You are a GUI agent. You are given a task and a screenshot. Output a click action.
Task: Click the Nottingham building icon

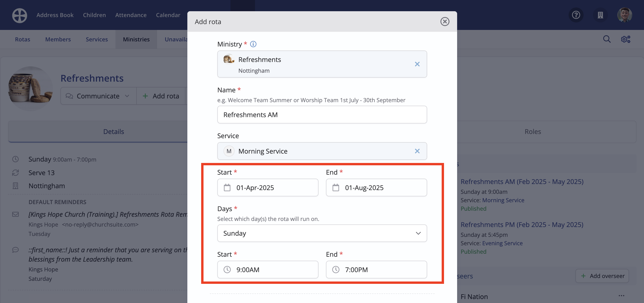coord(15,186)
